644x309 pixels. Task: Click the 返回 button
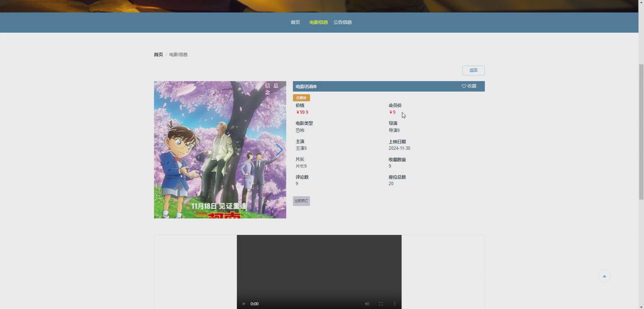473,70
